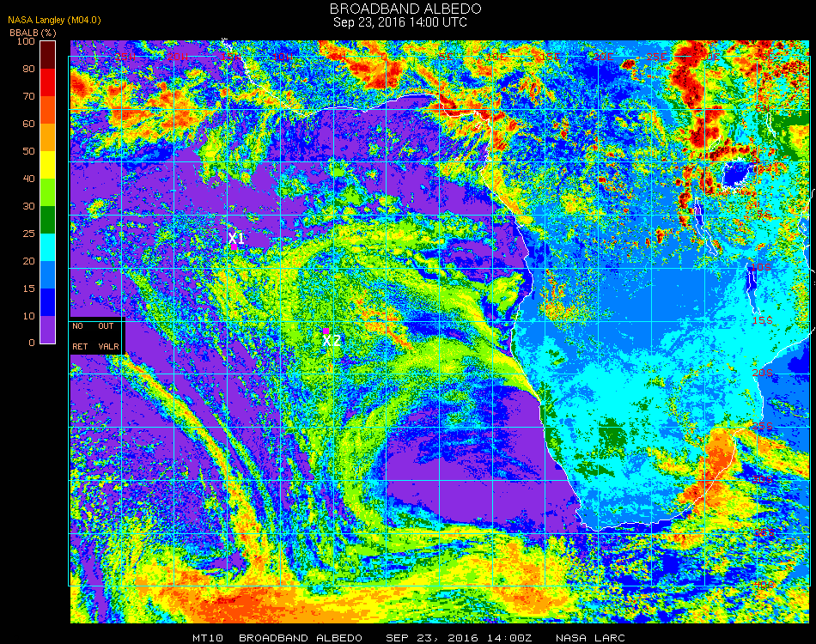816x644 pixels.
Task: Click the X2 marker label
Action: (x=332, y=341)
